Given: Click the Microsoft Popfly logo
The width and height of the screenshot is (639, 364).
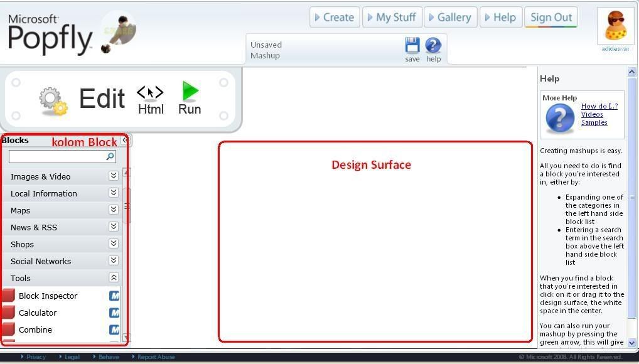Looking at the screenshot, I should pyautogui.click(x=49, y=35).
